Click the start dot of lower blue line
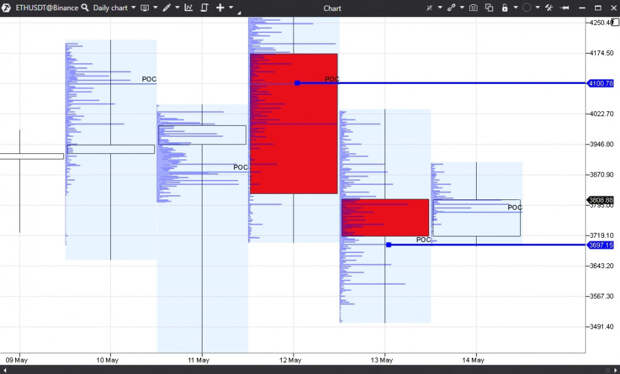 (389, 245)
